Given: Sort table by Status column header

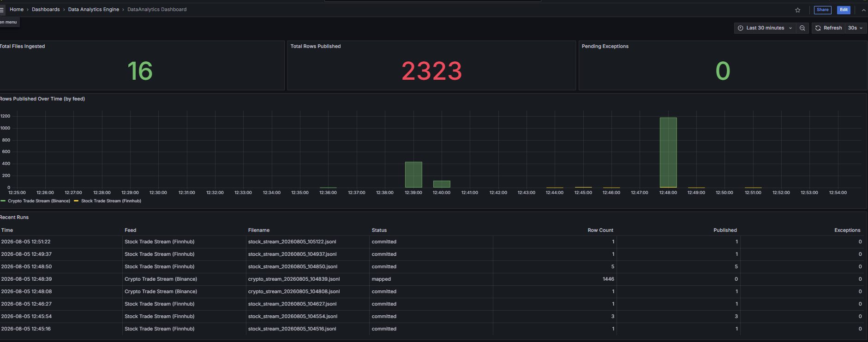Looking at the screenshot, I should (379, 230).
